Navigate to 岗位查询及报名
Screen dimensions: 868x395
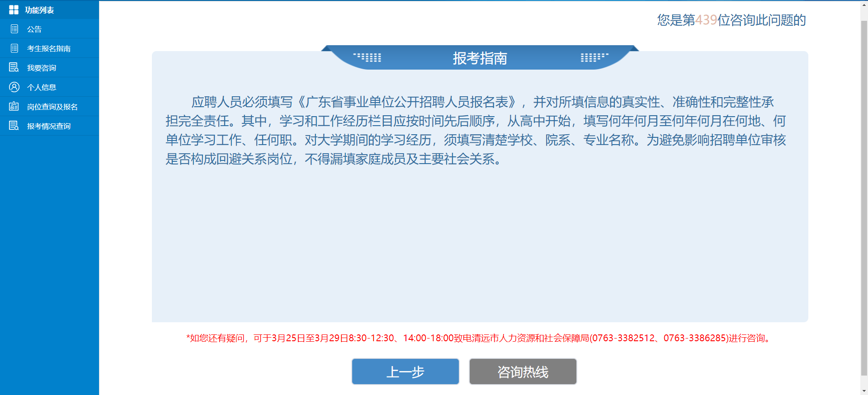click(52, 107)
